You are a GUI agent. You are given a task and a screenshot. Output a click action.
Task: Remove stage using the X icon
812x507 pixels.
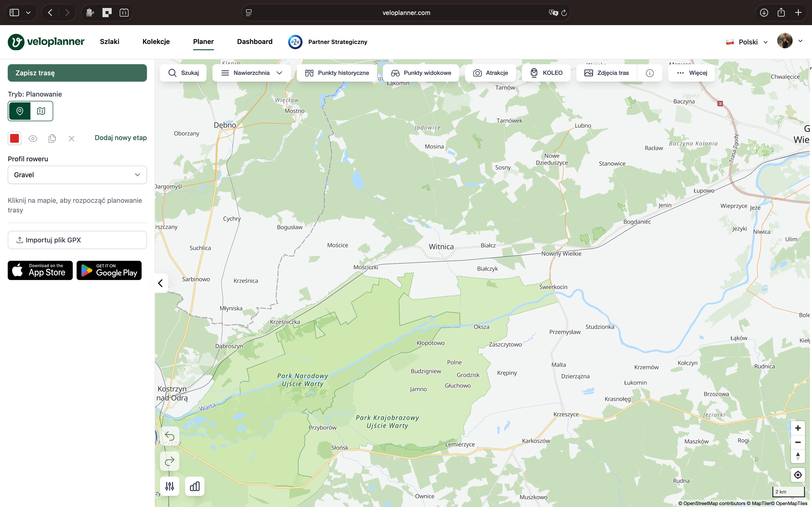tap(72, 138)
